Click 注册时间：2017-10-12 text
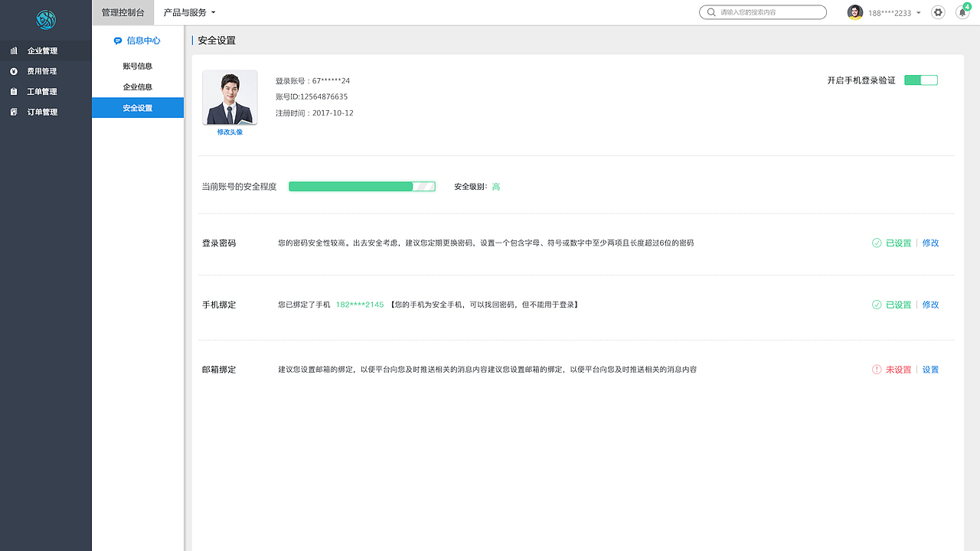The image size is (980, 551). point(315,112)
